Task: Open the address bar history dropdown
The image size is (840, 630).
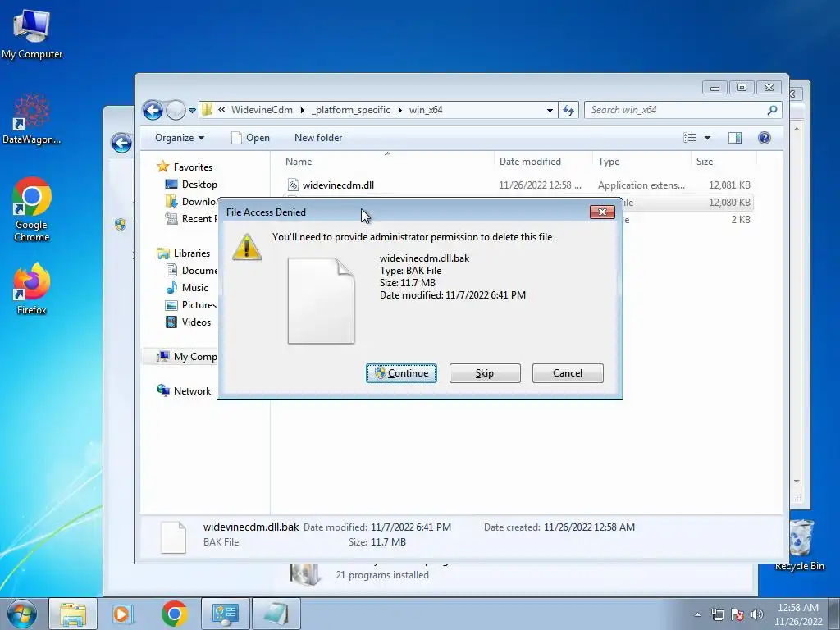Action: click(550, 111)
